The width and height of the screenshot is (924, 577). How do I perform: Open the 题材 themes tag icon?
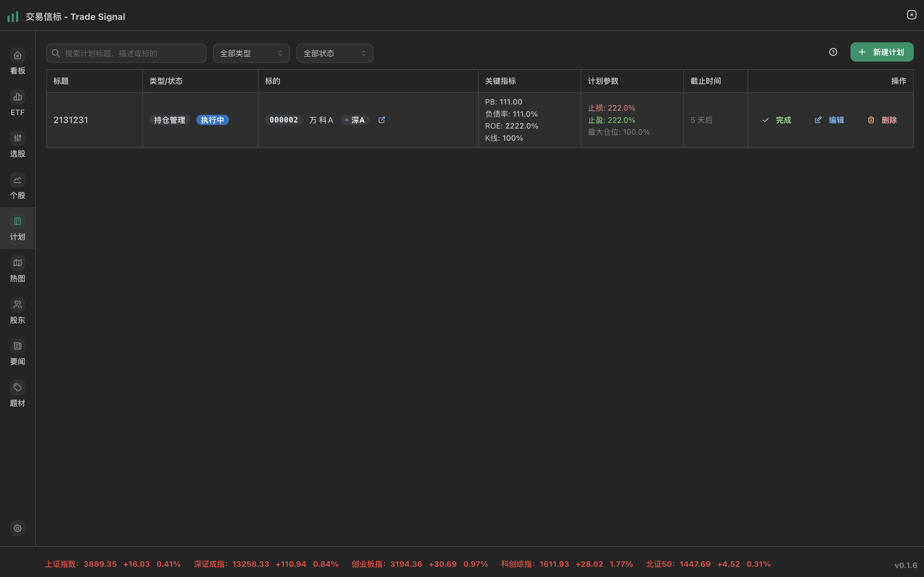point(18,388)
